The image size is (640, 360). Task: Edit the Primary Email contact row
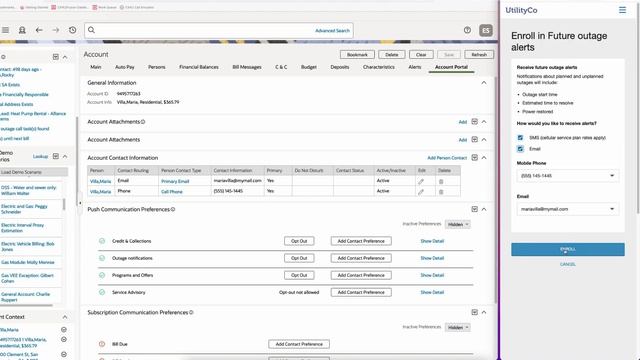pos(421,181)
